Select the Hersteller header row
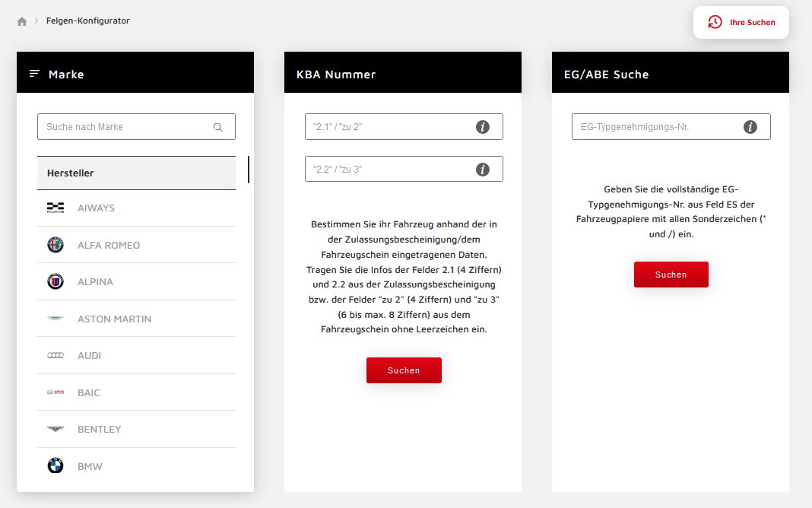 pos(136,173)
